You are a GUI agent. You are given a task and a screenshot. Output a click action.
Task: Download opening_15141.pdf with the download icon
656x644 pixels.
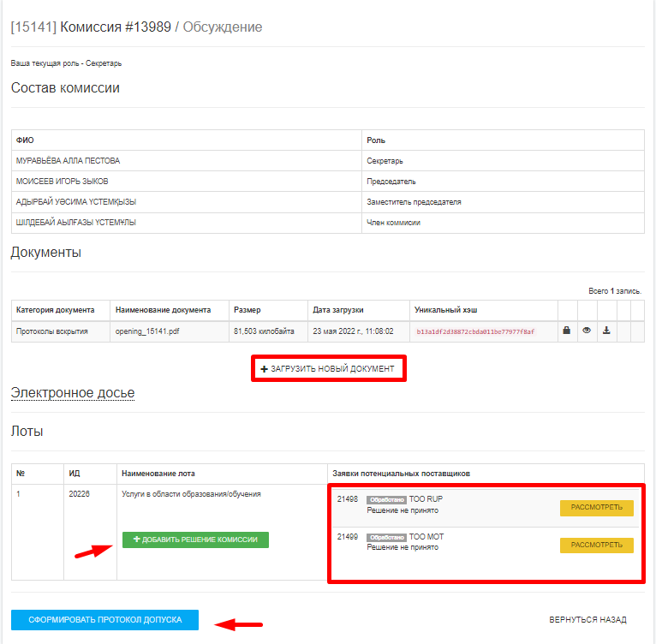pos(606,331)
